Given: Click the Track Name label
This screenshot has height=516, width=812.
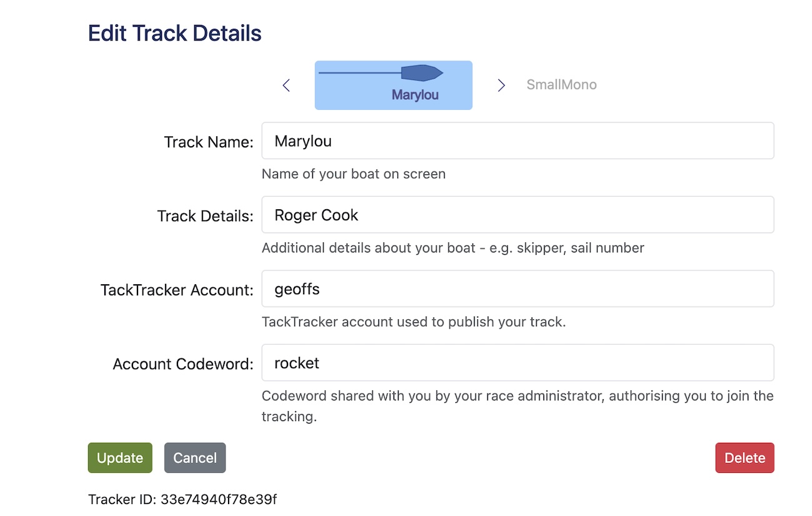Looking at the screenshot, I should pyautogui.click(x=209, y=142).
